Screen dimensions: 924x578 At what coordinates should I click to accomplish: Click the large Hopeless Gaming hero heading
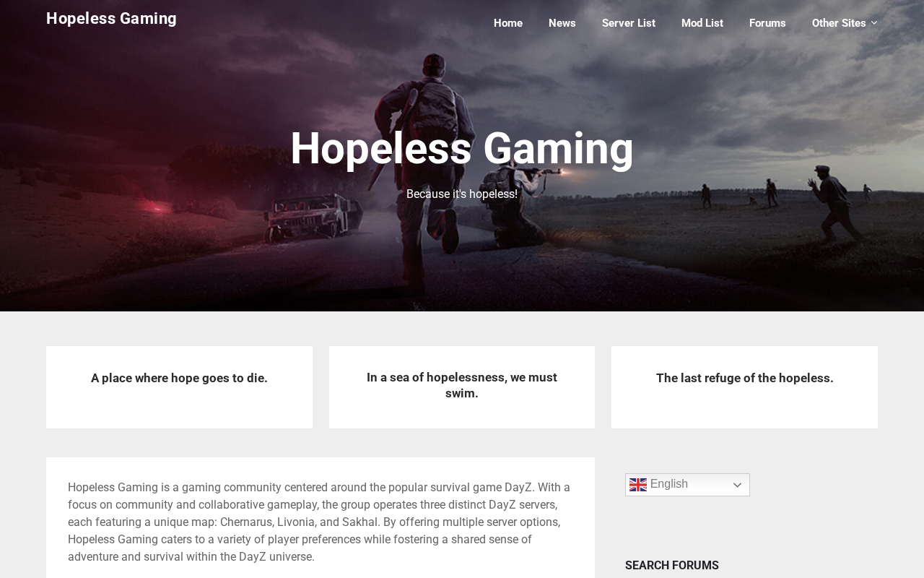462,148
